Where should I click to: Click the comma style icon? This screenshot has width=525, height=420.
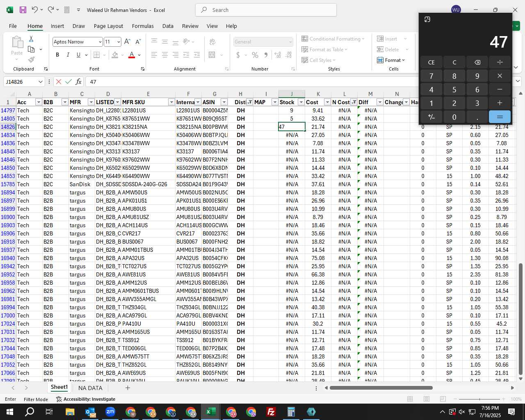[266, 55]
